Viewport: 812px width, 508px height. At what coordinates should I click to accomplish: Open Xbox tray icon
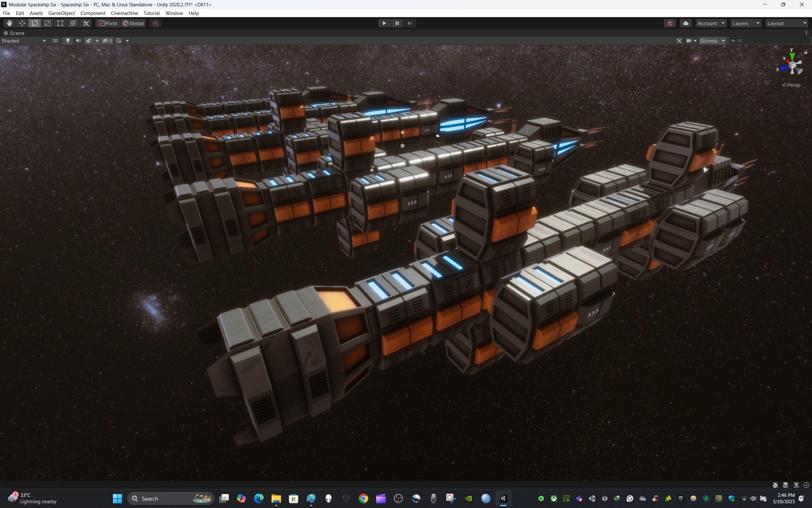point(553,498)
